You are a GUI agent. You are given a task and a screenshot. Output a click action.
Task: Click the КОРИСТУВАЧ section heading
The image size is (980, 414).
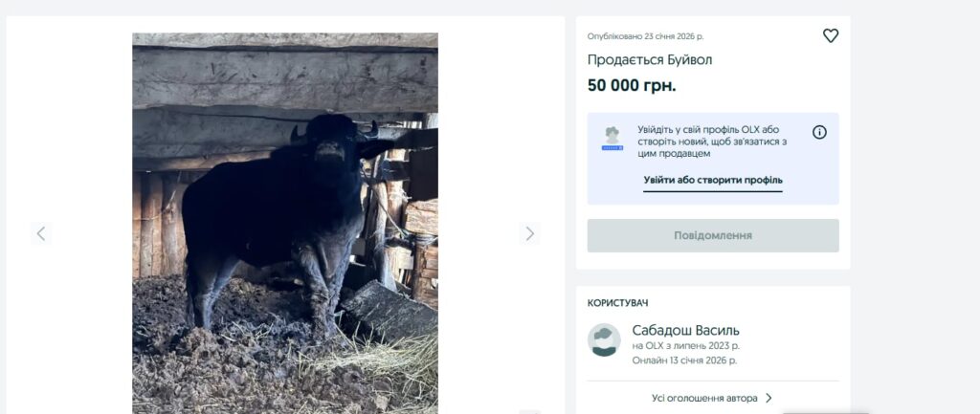(617, 303)
